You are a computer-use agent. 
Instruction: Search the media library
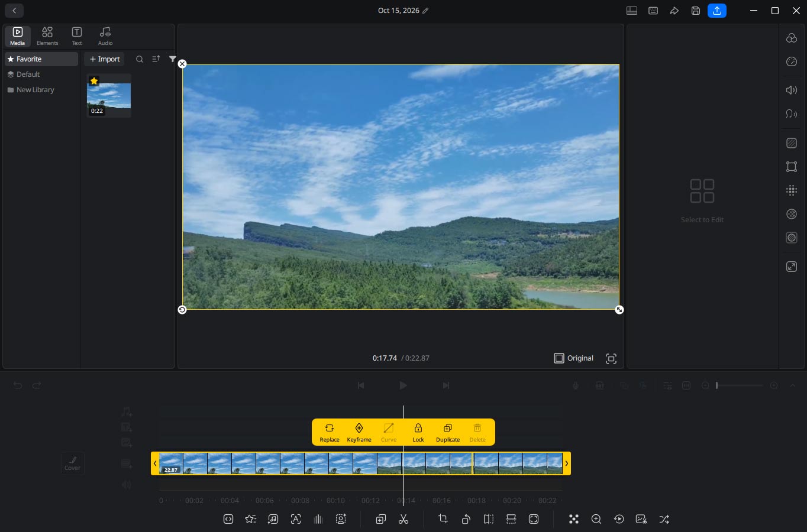coord(140,59)
